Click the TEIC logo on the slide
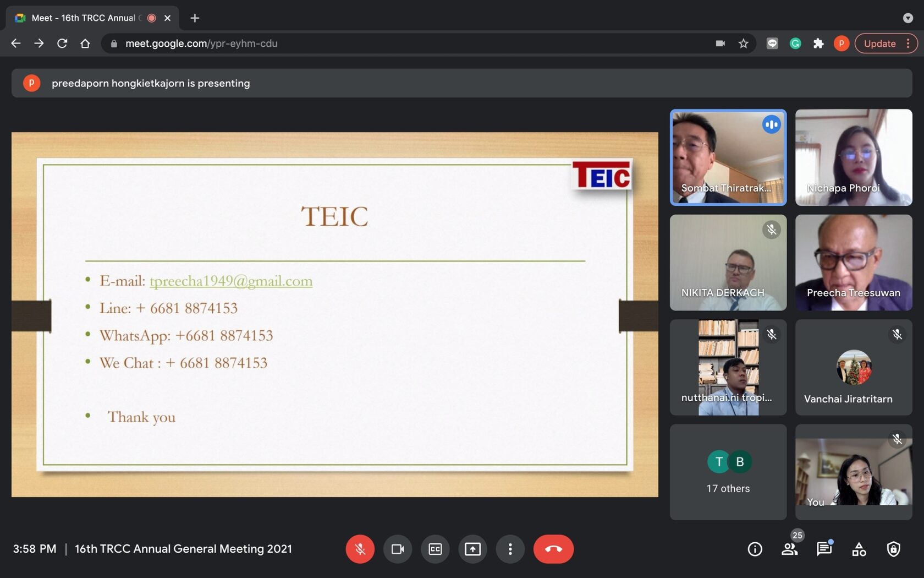This screenshot has width=924, height=578. click(x=602, y=175)
